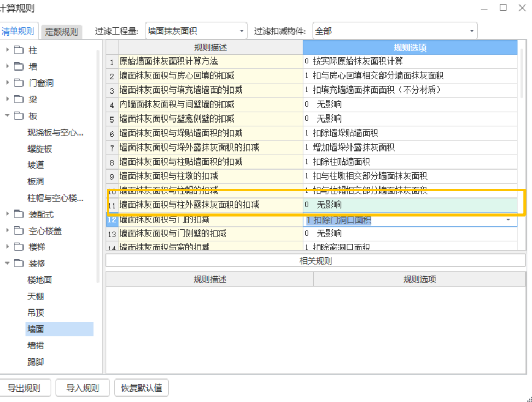
Task: Expand the 门窗洞 tree node arrow
Action: (x=7, y=83)
